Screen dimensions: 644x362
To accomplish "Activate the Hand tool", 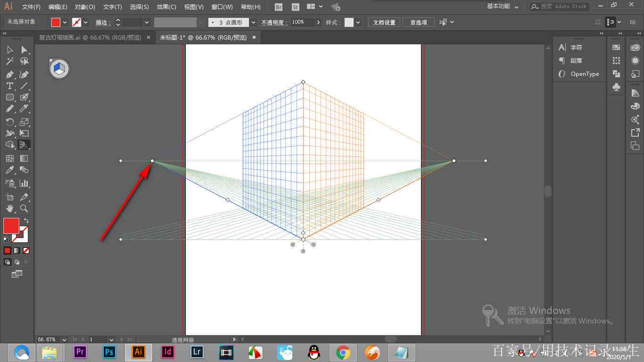I will pyautogui.click(x=9, y=208).
